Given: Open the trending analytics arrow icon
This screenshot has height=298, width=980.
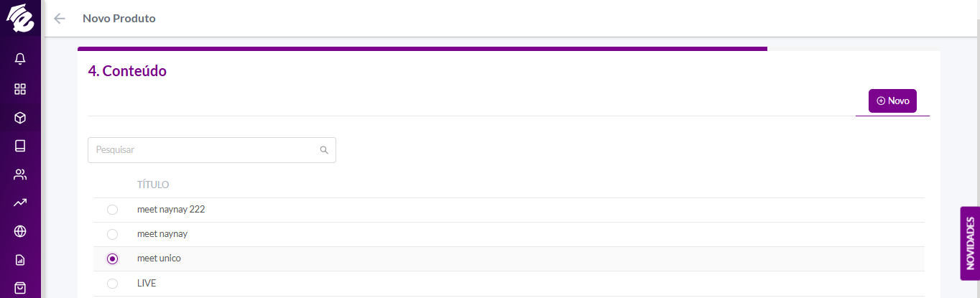Looking at the screenshot, I should (20, 202).
